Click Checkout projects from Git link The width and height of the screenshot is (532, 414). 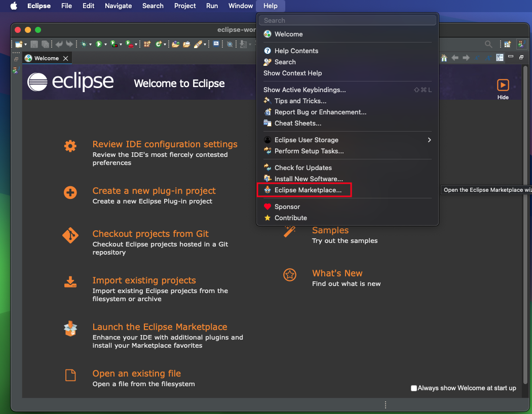point(150,234)
